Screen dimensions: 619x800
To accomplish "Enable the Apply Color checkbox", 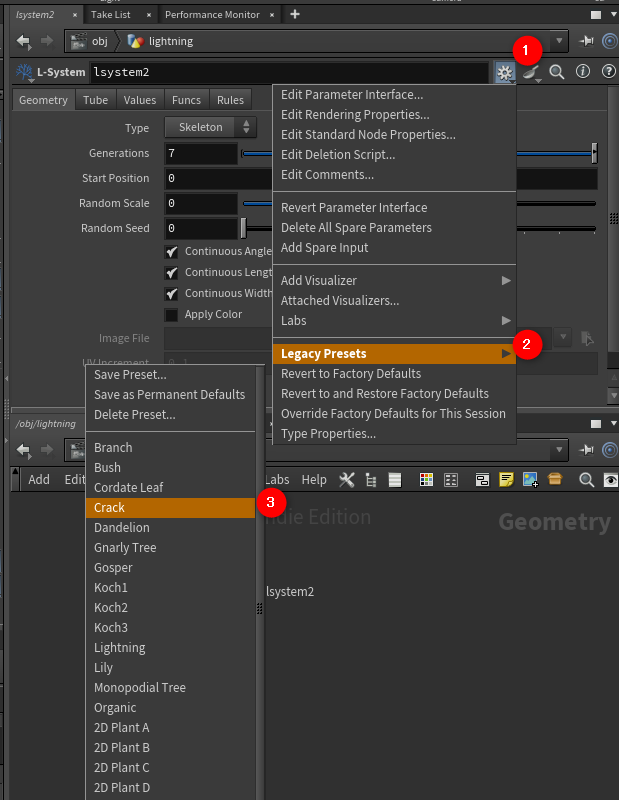I will (171, 315).
